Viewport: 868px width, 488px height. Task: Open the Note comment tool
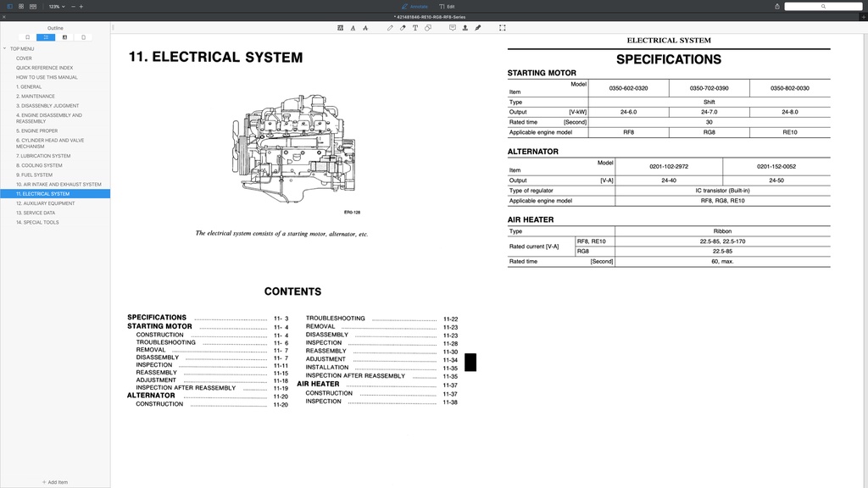pos(453,27)
